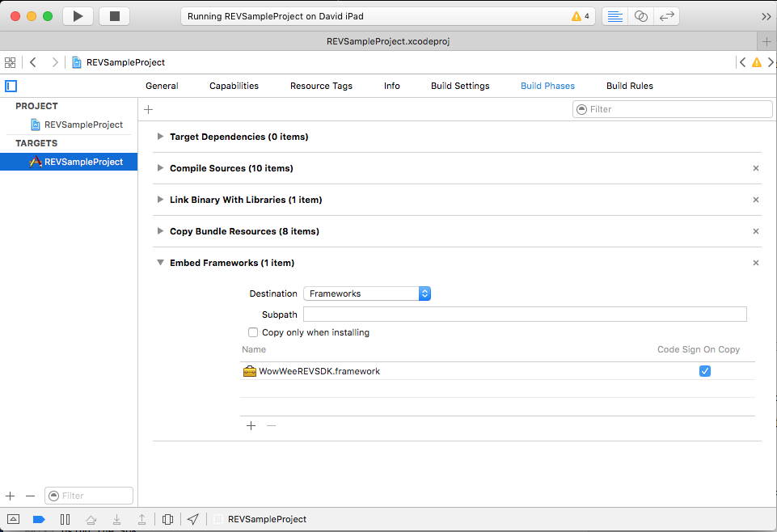Jump to previous issue arrow
Image resolution: width=777 pixels, height=532 pixels.
tap(742, 62)
